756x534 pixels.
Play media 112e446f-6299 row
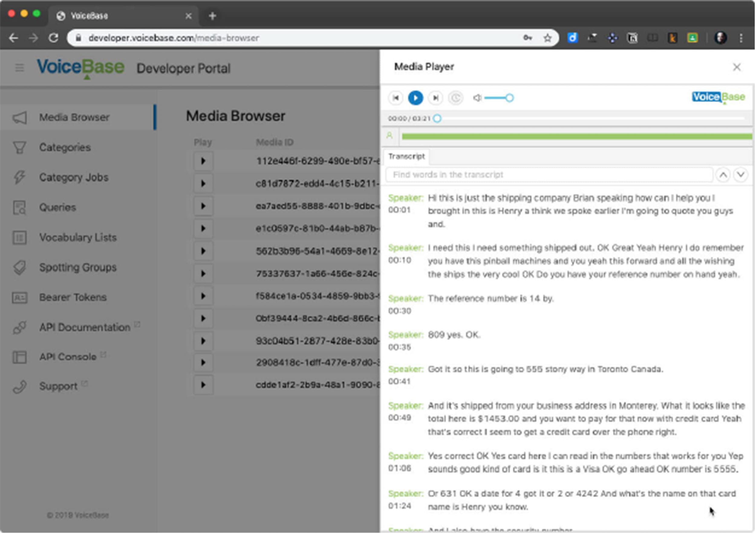(x=203, y=161)
